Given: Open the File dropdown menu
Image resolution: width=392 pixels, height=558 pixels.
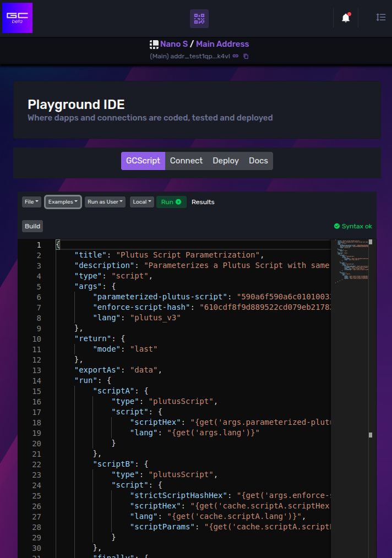Looking at the screenshot, I should (x=31, y=202).
